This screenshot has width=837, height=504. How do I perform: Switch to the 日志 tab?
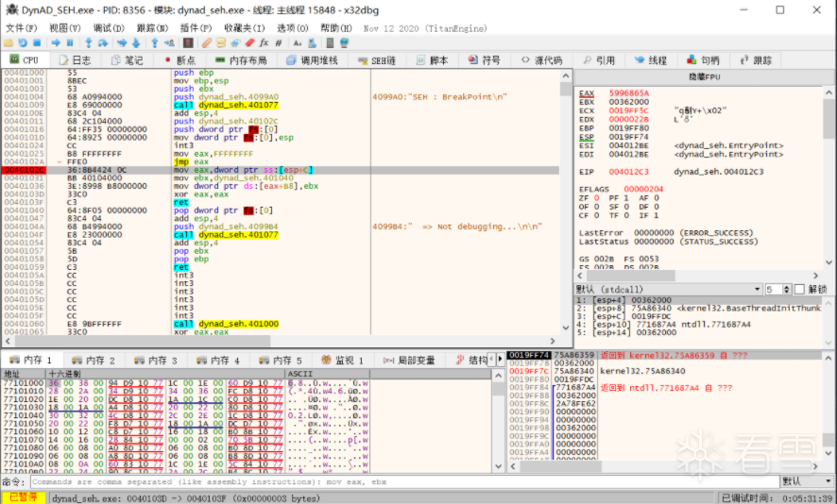(x=76, y=60)
